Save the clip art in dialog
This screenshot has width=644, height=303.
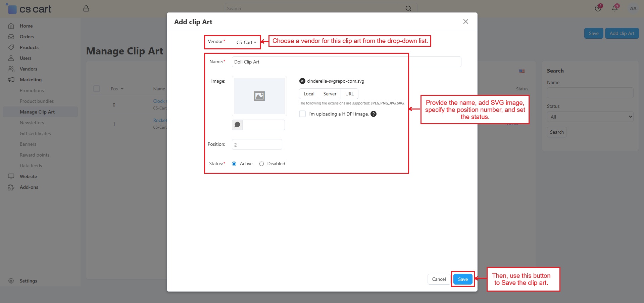pyautogui.click(x=463, y=279)
